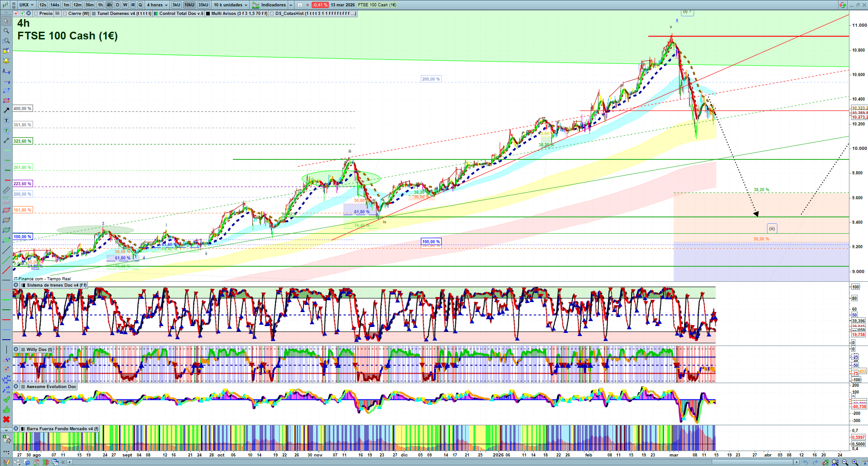Select the magnifier zoom tool in left toolbar
The image size is (868, 466).
pyautogui.click(x=6, y=31)
